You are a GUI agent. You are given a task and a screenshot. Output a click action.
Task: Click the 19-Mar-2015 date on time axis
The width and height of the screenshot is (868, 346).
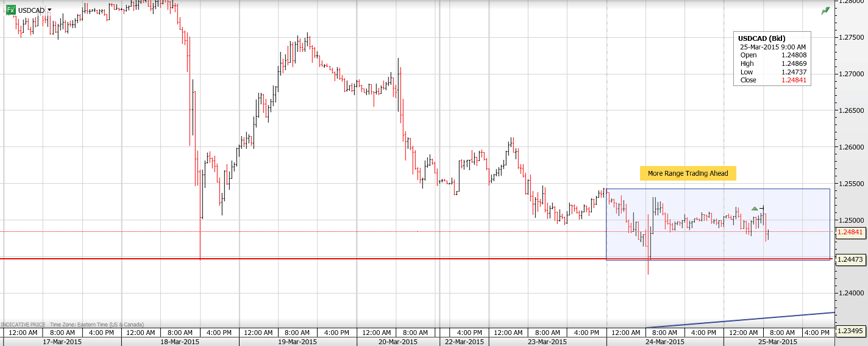point(298,342)
